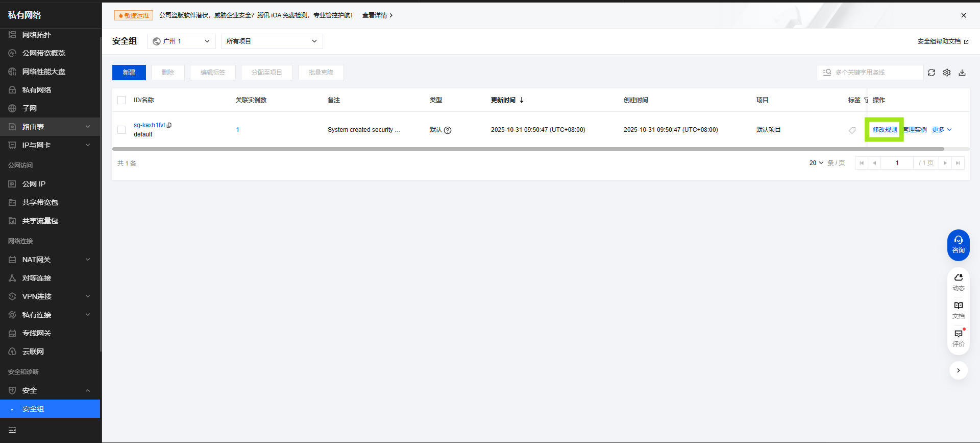This screenshot has height=443, width=980.
Task: Open table column settings gear
Action: pos(947,73)
